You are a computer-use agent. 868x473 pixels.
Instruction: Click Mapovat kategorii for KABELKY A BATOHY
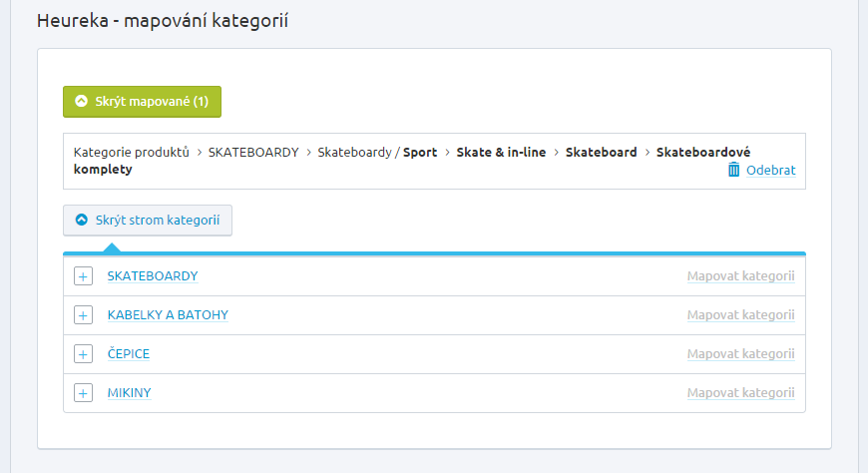tap(740, 314)
